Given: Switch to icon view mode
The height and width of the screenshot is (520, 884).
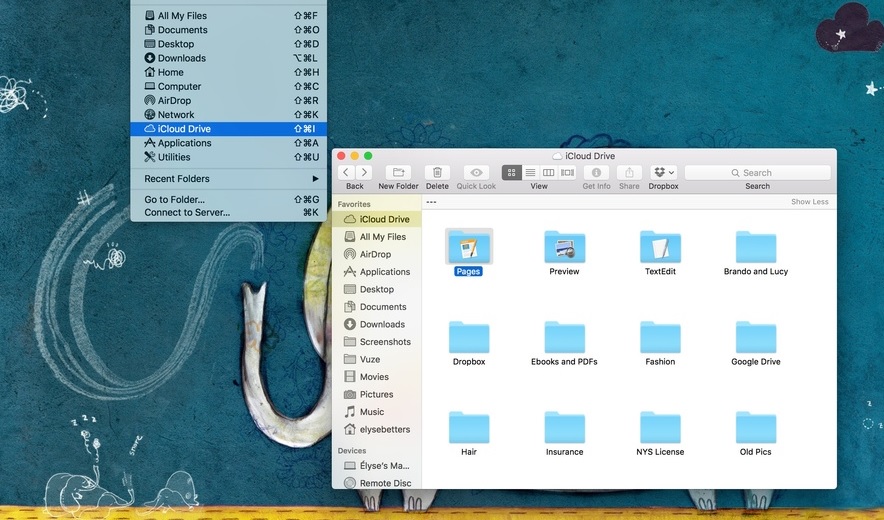Looking at the screenshot, I should pos(511,173).
